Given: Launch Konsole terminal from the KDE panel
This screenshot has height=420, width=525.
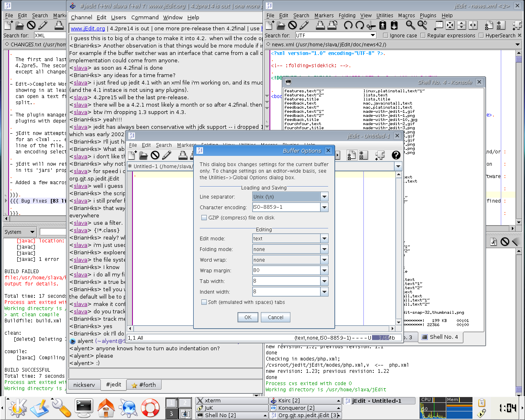Looking at the screenshot, I should 84,408.
